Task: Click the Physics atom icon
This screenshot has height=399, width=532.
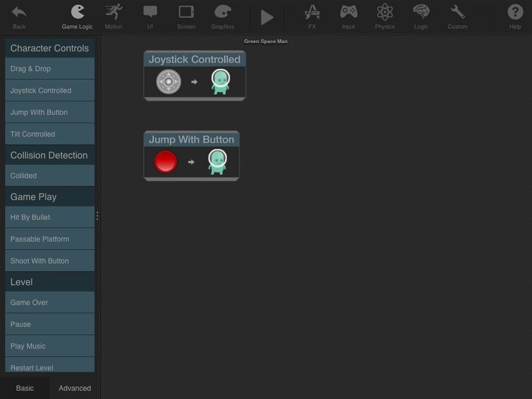Action: click(384, 15)
